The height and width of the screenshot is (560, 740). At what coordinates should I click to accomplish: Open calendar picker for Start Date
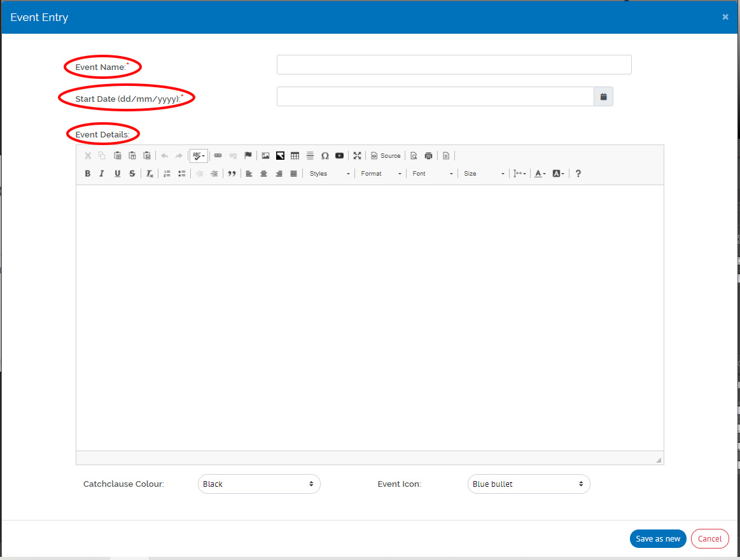(x=603, y=97)
